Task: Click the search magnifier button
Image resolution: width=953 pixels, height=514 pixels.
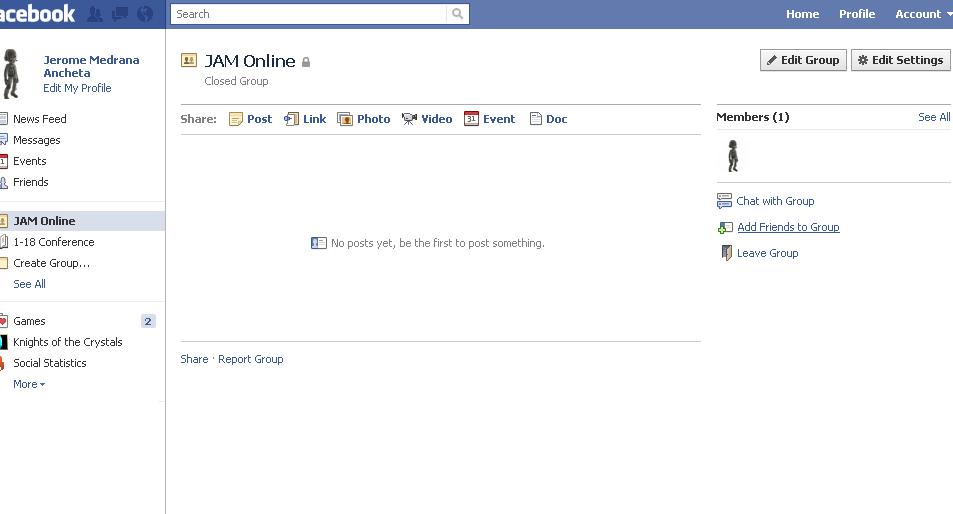Action: [457, 14]
